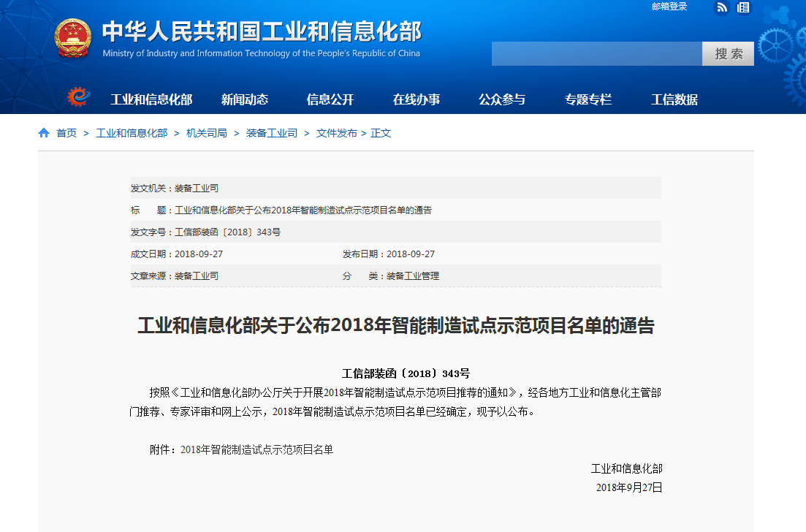Click the red gear MIIT logo icon
This screenshot has height=532, width=806.
coord(78,97)
